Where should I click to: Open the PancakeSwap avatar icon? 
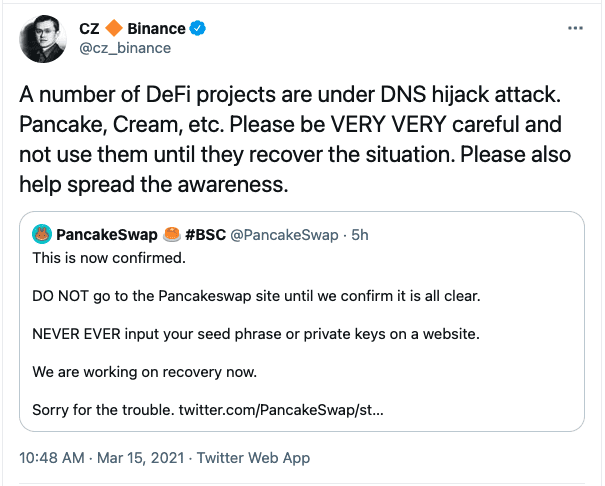pos(42,235)
